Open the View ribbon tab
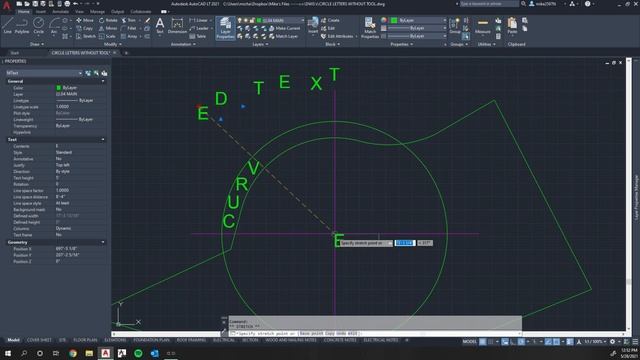Viewport: 640px width, 360px height. (x=79, y=11)
